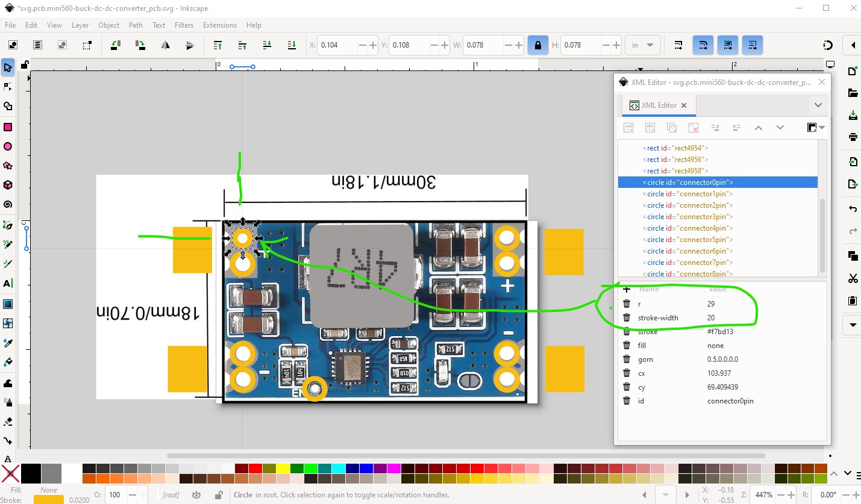Viewport: 861px width, 504px height.
Task: Delete the stroke-width attribute
Action: point(627,318)
